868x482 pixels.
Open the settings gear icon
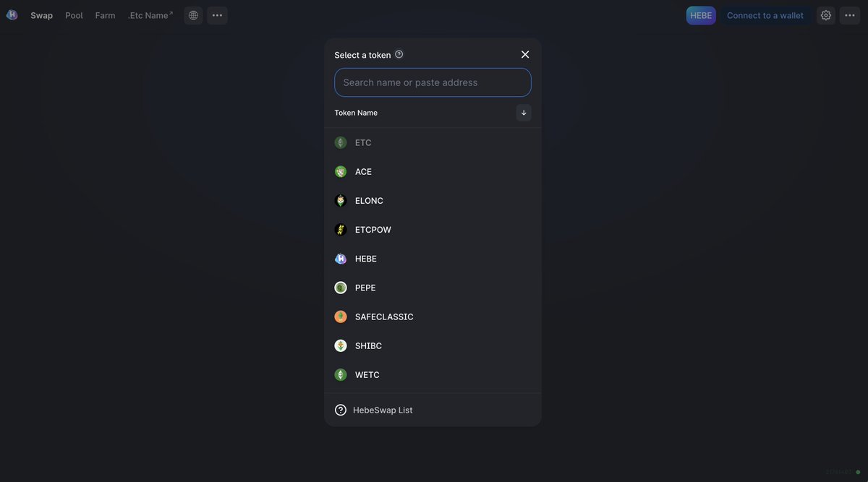(826, 15)
